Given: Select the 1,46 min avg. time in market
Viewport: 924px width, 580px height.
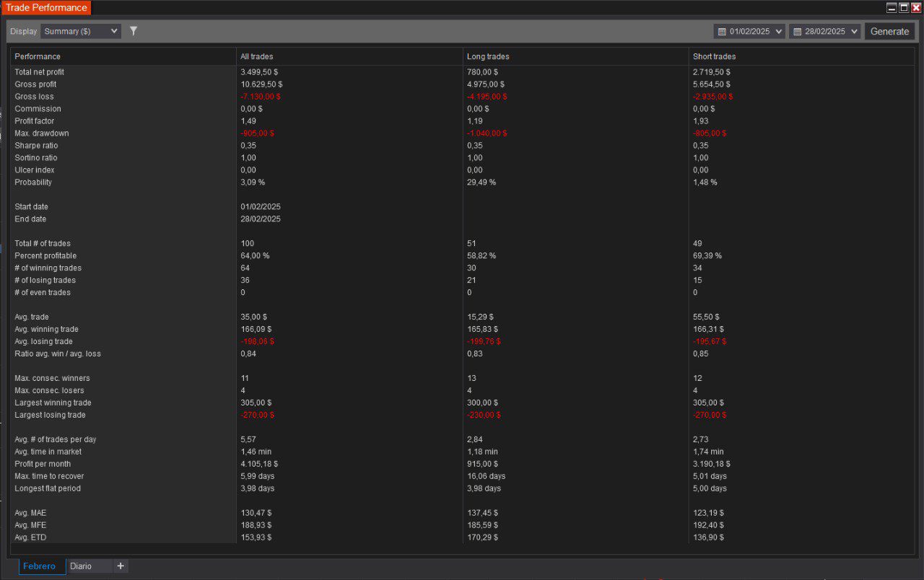Looking at the screenshot, I should click(x=256, y=452).
